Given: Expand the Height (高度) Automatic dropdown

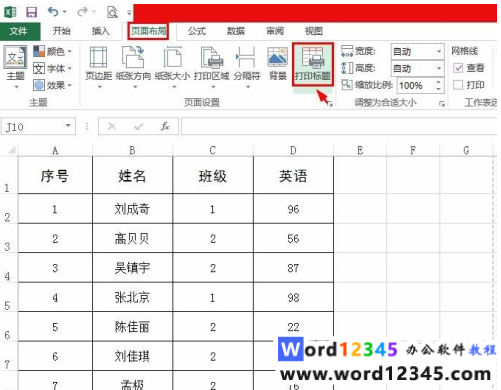Looking at the screenshot, I should tap(439, 68).
